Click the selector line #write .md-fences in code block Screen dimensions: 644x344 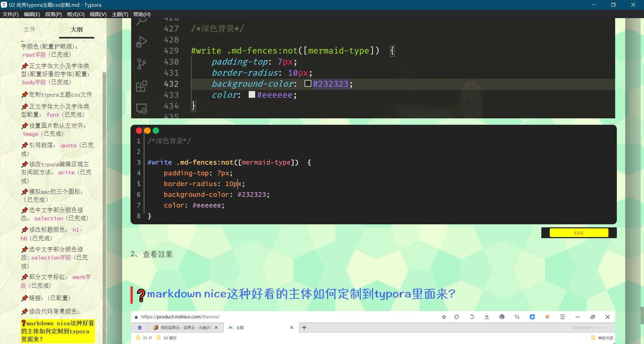229,162
